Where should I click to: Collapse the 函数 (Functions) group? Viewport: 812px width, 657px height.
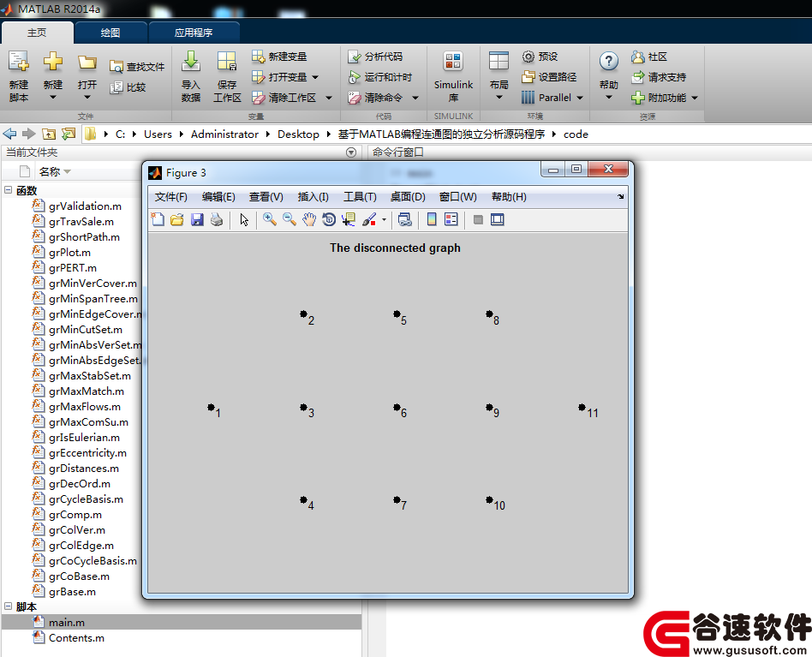click(x=9, y=190)
